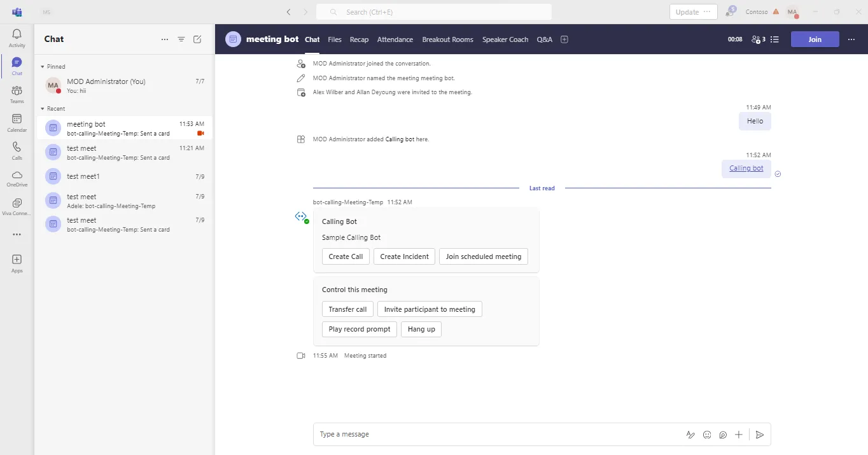868x455 pixels.
Task: Switch to the Recap tab
Action: click(x=359, y=39)
